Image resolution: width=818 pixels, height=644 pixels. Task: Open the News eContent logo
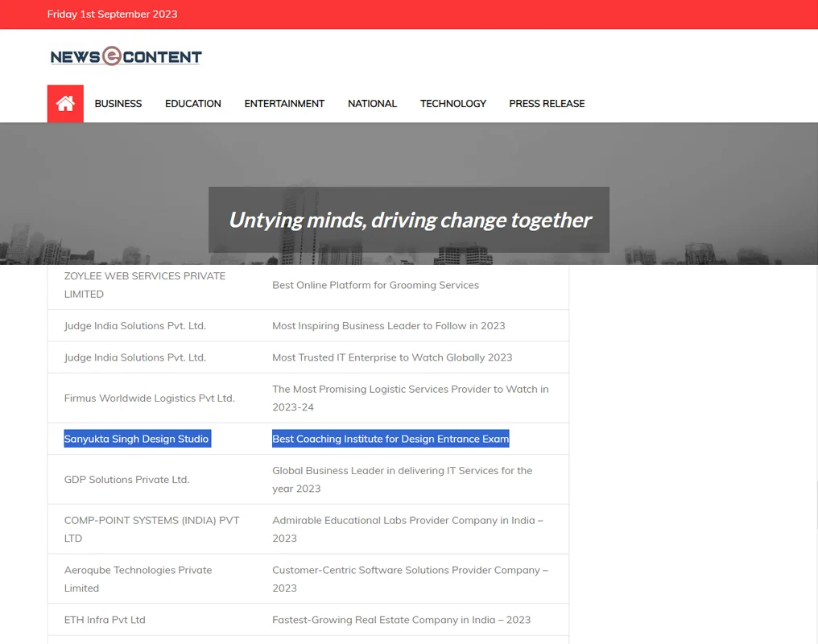[126, 56]
